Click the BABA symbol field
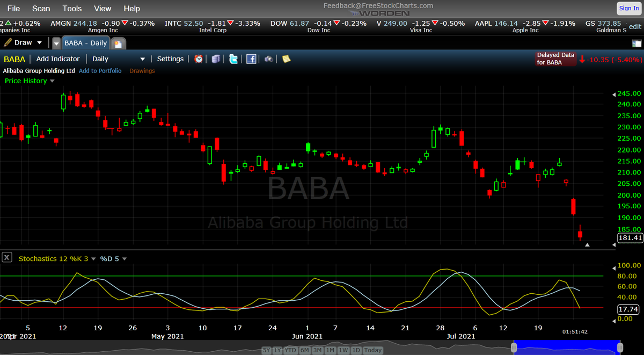This screenshot has width=644, height=355. tap(15, 59)
